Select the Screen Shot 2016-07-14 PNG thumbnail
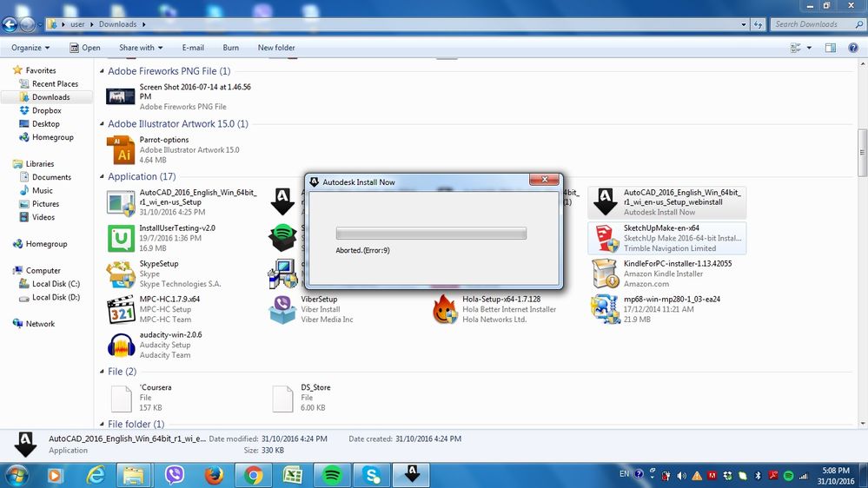 click(121, 96)
